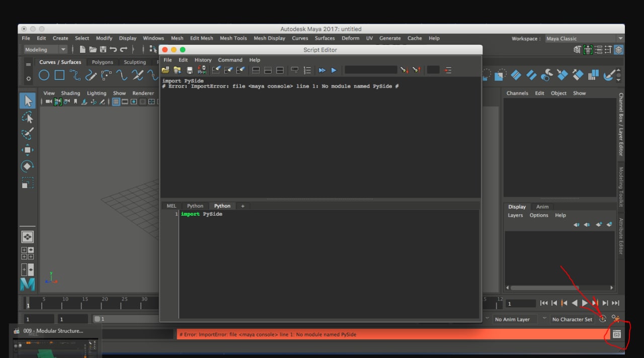The height and width of the screenshot is (358, 644).
Task: Show input pane only in Script Editor
Action: pyautogui.click(x=268, y=70)
